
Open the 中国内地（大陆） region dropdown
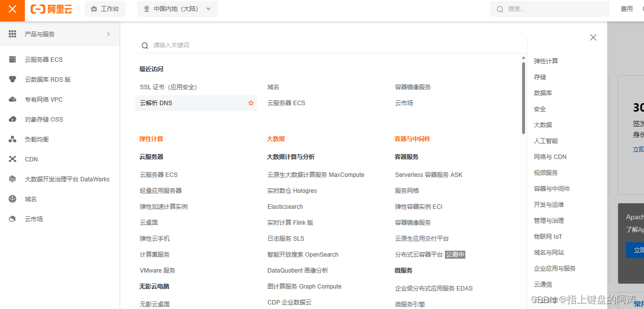177,9
